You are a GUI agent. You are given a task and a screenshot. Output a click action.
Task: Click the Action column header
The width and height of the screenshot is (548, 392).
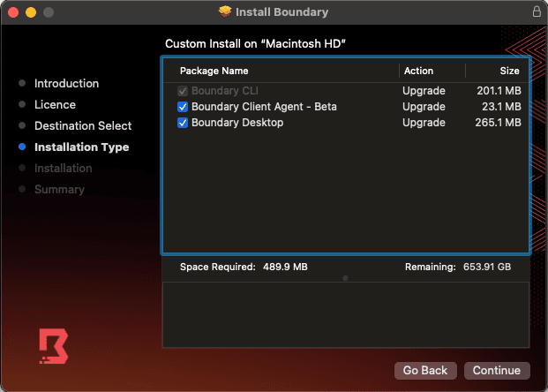(418, 71)
